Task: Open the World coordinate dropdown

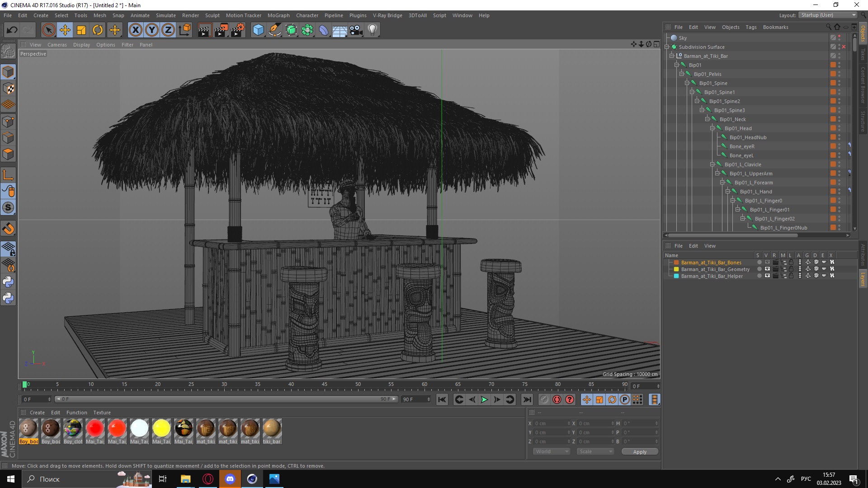Action: click(552, 451)
